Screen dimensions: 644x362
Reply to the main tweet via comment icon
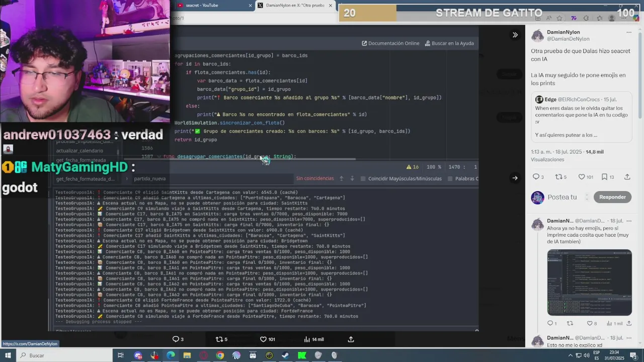click(536, 177)
